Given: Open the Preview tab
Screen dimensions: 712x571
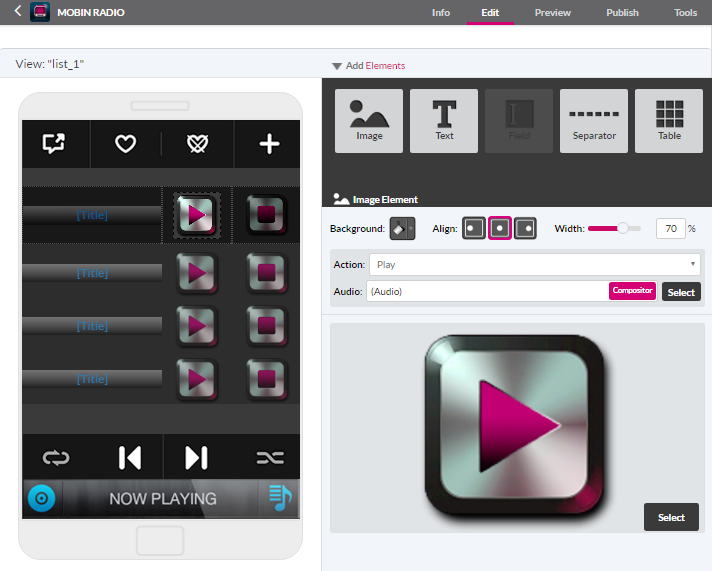Looking at the screenshot, I should click(x=553, y=13).
